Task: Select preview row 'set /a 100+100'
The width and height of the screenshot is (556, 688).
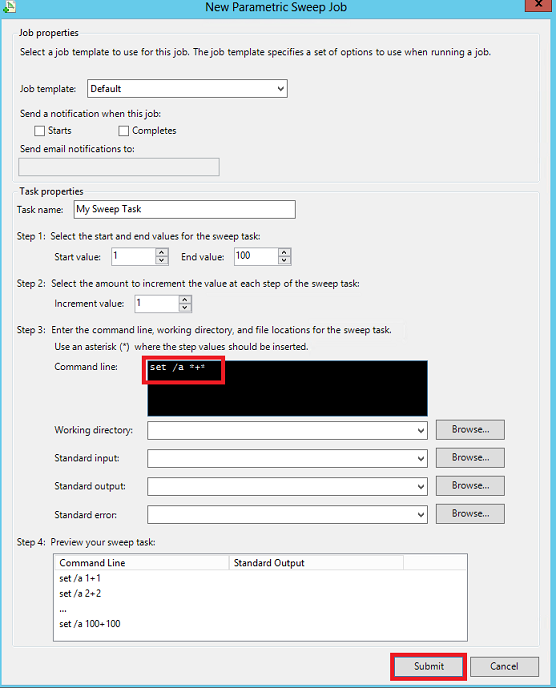Action: [x=90, y=624]
